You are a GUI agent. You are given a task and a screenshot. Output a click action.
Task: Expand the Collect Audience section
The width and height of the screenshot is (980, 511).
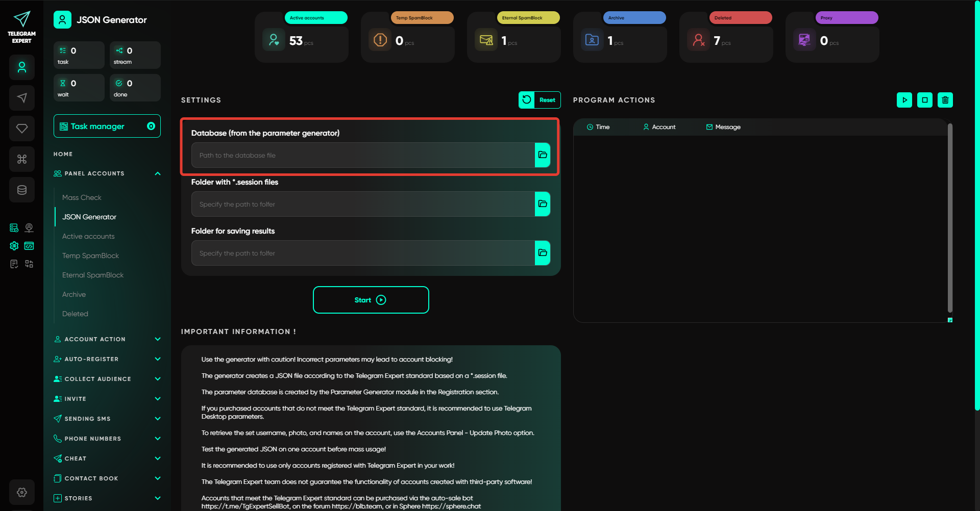(158, 379)
